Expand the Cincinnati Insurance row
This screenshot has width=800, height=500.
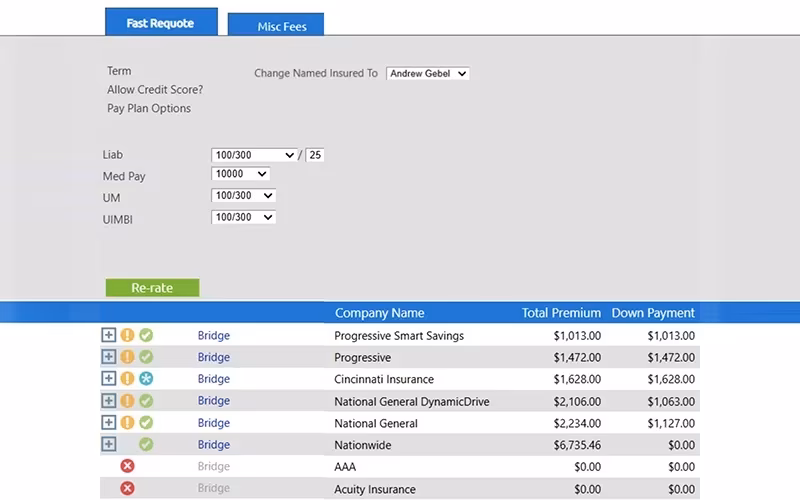pyautogui.click(x=108, y=379)
